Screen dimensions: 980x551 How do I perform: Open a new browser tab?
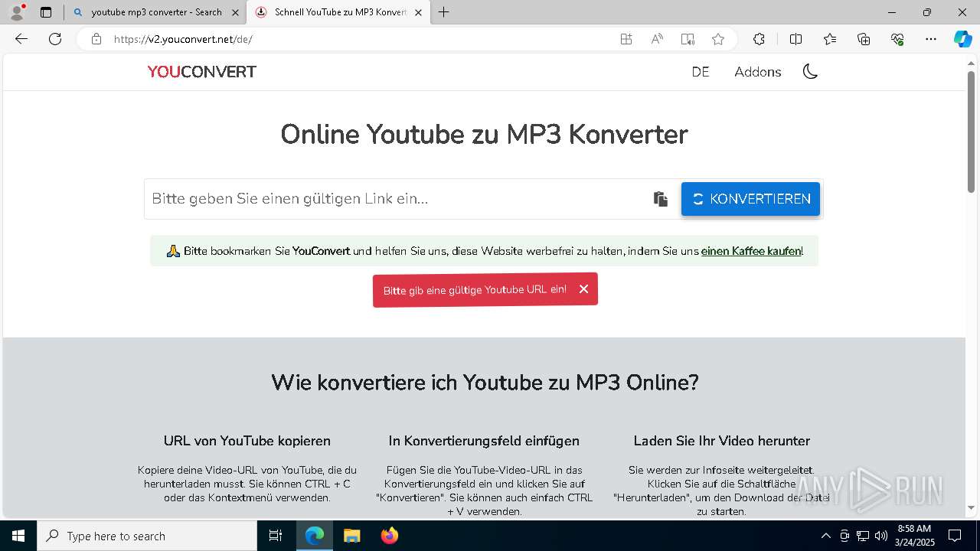[x=443, y=12]
